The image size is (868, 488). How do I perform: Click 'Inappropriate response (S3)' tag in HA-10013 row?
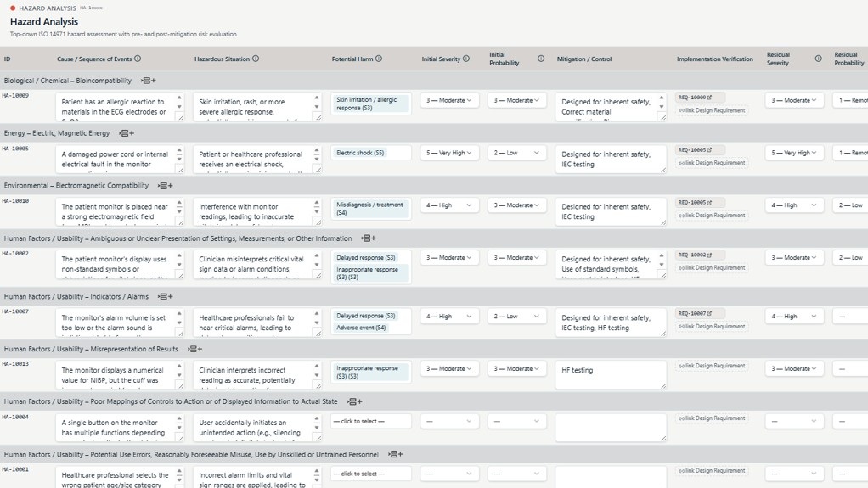pos(370,373)
